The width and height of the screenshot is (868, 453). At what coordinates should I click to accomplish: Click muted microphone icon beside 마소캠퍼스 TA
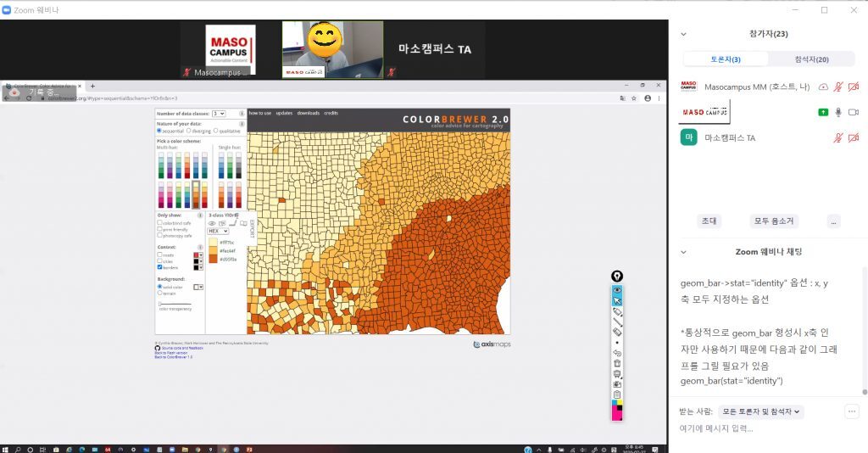837,137
